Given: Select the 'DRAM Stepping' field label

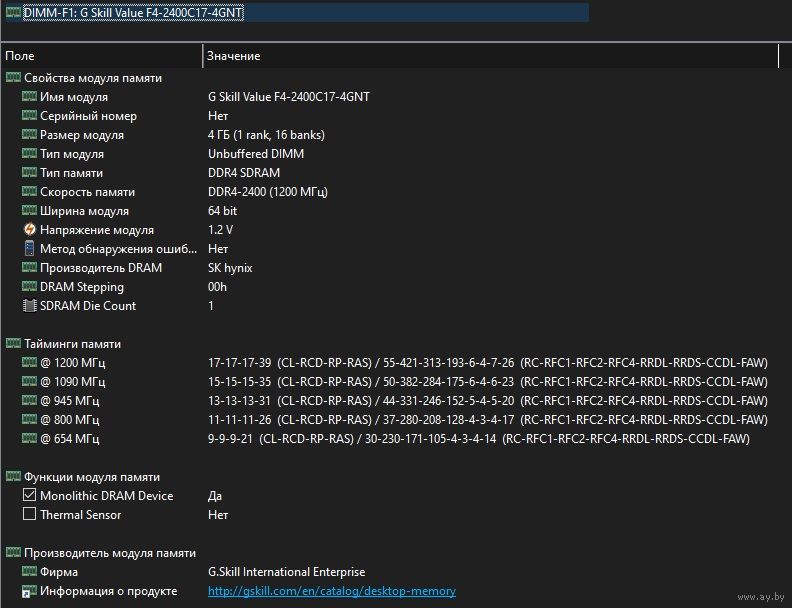Looking at the screenshot, I should 82,287.
